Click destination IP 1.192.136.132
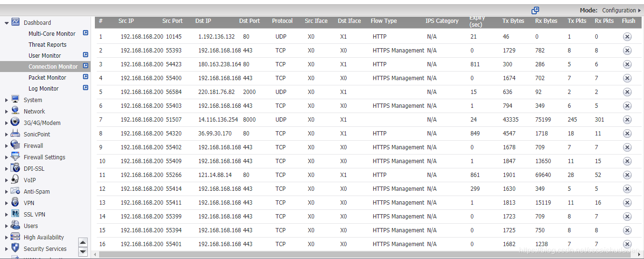Image resolution: width=644 pixels, height=259 pixels. point(216,37)
